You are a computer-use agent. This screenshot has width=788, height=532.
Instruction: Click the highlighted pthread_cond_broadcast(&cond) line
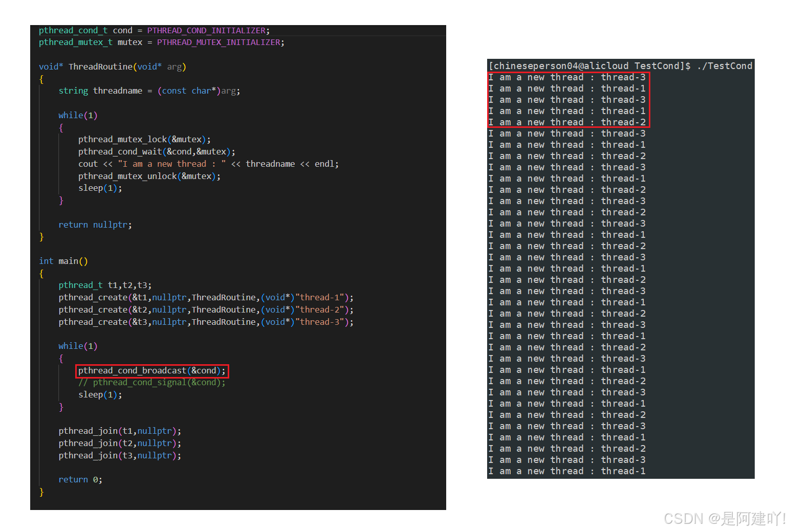pos(151,371)
